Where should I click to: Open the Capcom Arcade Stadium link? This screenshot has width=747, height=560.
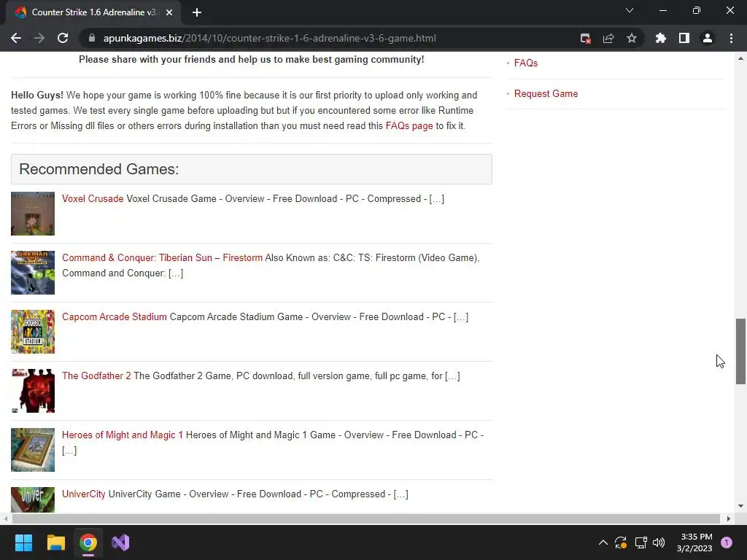click(x=115, y=316)
